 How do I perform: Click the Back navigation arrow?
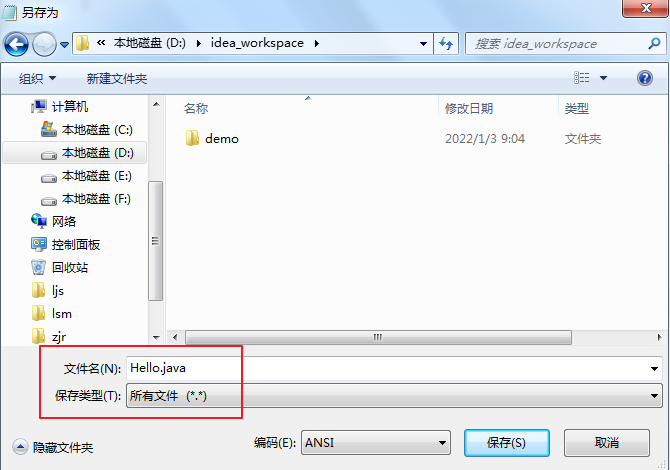[x=16, y=44]
